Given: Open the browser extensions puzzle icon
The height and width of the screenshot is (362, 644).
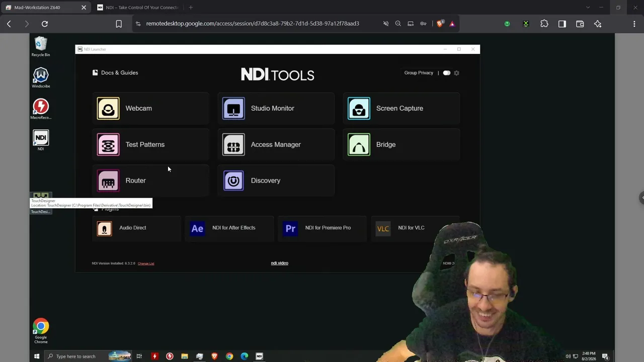Looking at the screenshot, I should pos(544,24).
